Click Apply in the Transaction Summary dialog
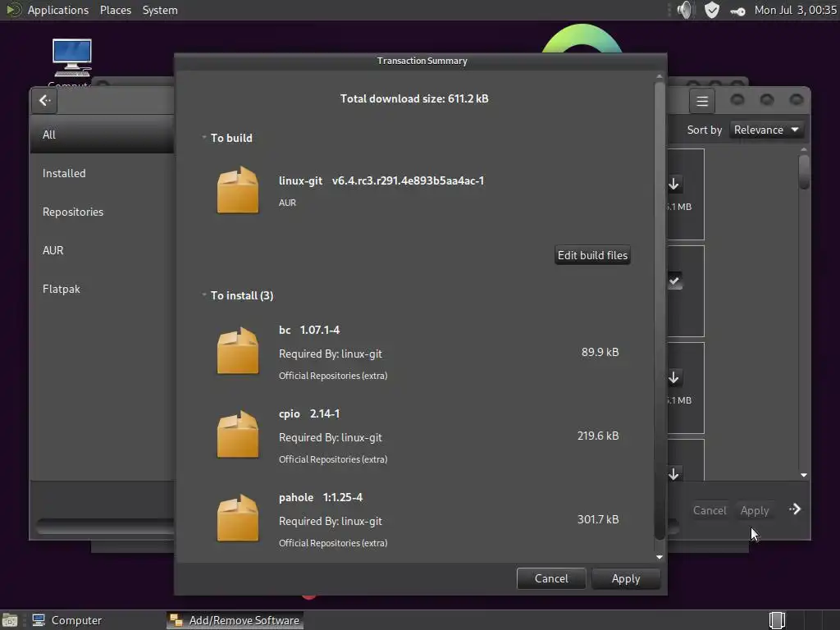840x630 pixels. click(626, 578)
